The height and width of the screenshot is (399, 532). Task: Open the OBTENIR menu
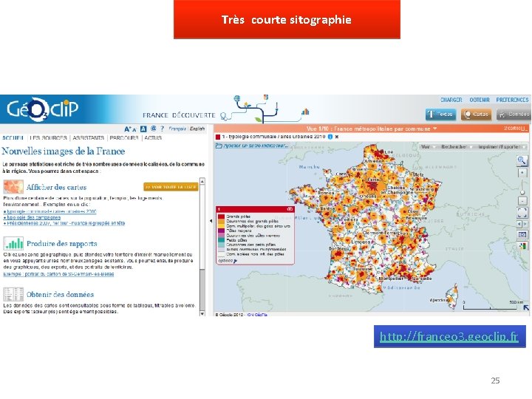point(480,100)
